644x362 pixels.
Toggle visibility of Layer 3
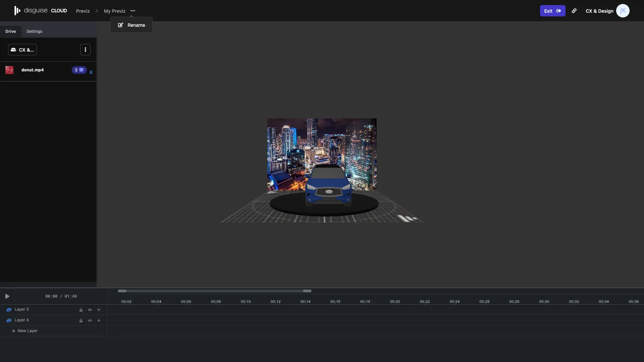point(90,310)
